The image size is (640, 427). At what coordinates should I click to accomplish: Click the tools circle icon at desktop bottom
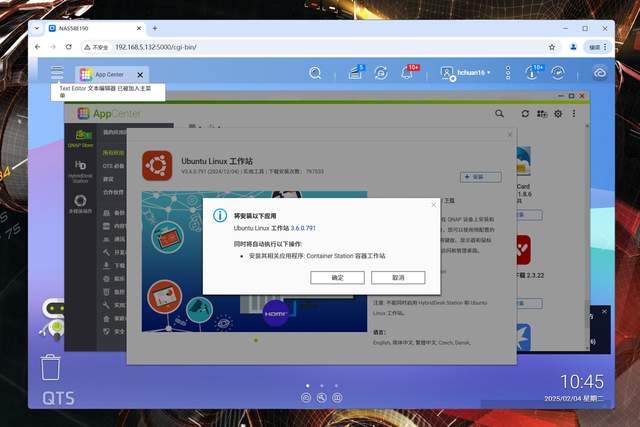click(x=322, y=398)
